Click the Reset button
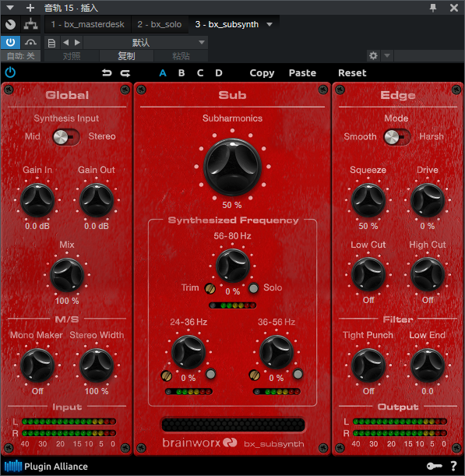 click(x=352, y=73)
